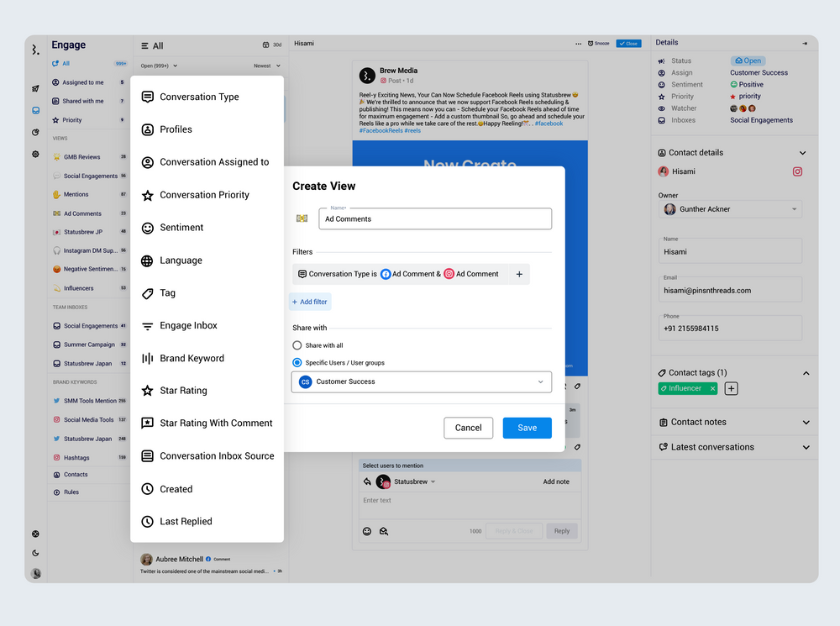Viewport: 840px width, 626px height.
Task: Select Sentiment filter option
Action: 207,228
